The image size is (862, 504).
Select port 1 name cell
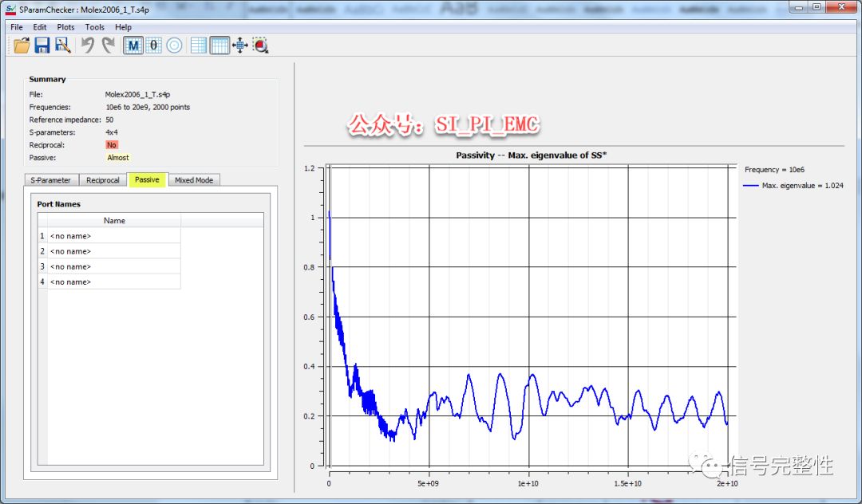coord(114,236)
